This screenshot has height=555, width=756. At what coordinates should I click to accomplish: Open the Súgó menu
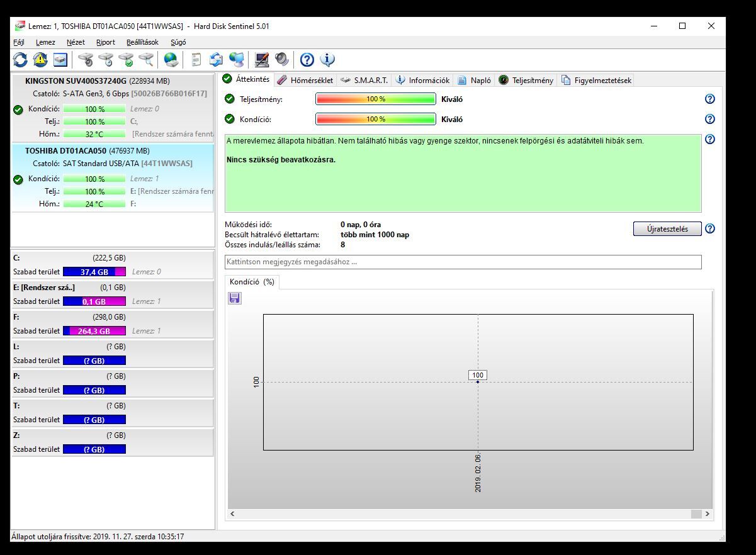178,42
